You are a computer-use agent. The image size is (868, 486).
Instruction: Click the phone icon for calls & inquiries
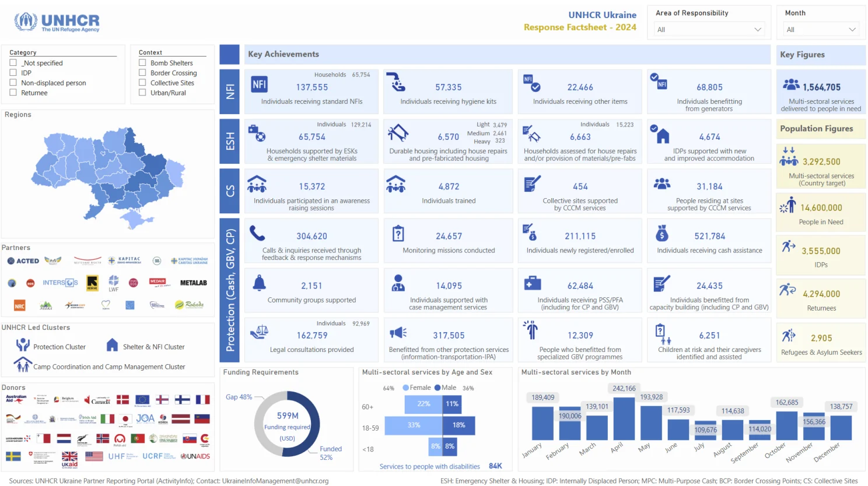pyautogui.click(x=257, y=233)
